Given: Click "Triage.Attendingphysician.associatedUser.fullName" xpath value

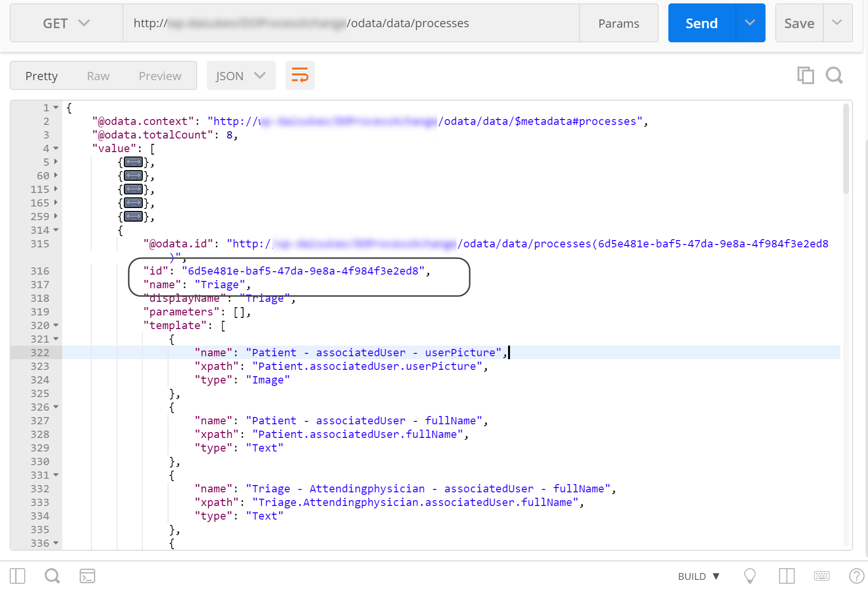Looking at the screenshot, I should tap(415, 502).
